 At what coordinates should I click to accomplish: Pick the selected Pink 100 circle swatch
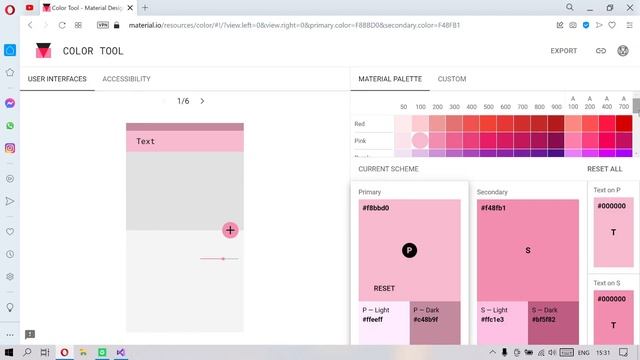(420, 140)
